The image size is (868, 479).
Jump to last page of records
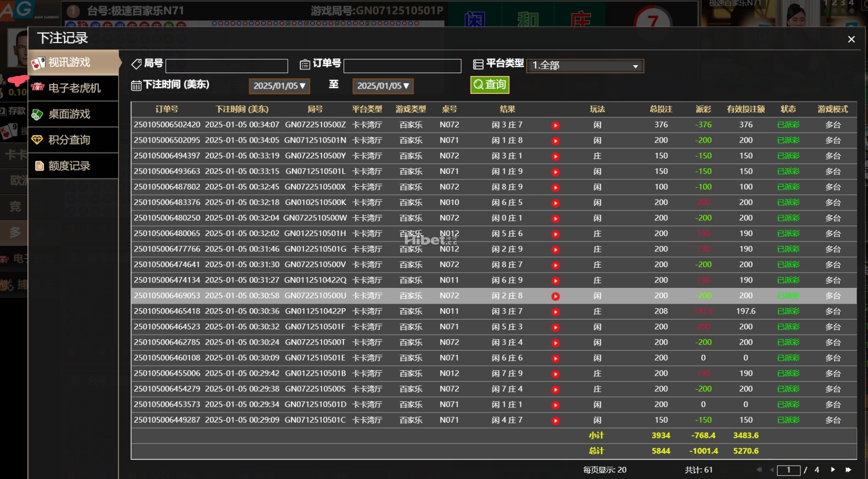(x=849, y=470)
